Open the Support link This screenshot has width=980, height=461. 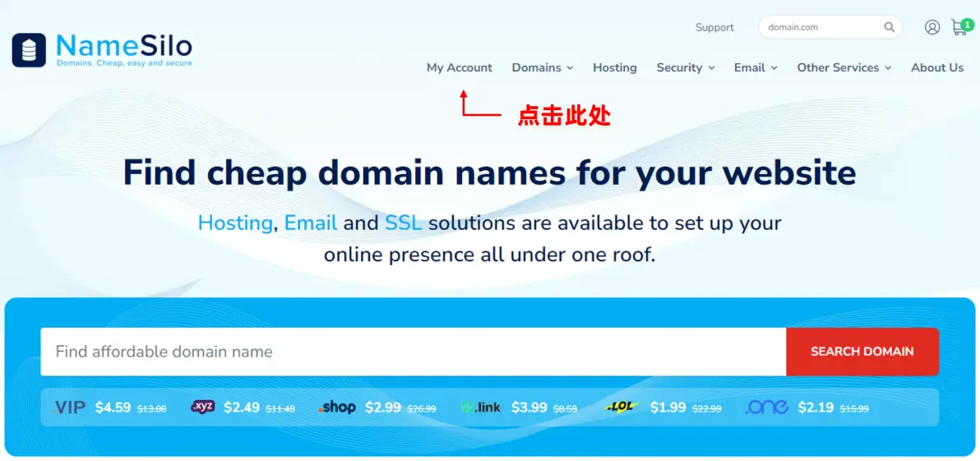714,27
